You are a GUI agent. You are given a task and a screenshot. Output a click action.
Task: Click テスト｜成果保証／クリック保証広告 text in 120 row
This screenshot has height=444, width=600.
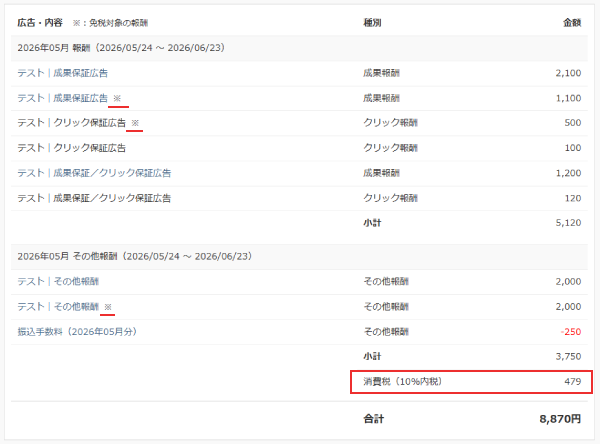point(94,198)
